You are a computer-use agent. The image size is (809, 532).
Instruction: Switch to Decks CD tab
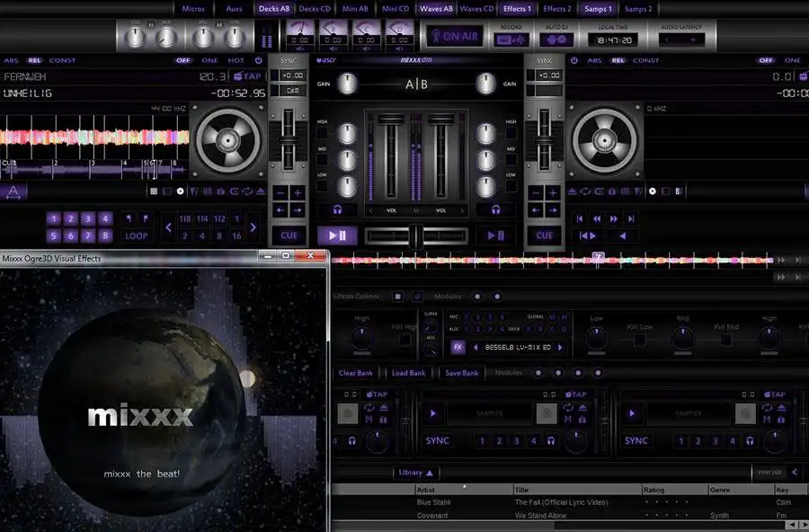[315, 9]
